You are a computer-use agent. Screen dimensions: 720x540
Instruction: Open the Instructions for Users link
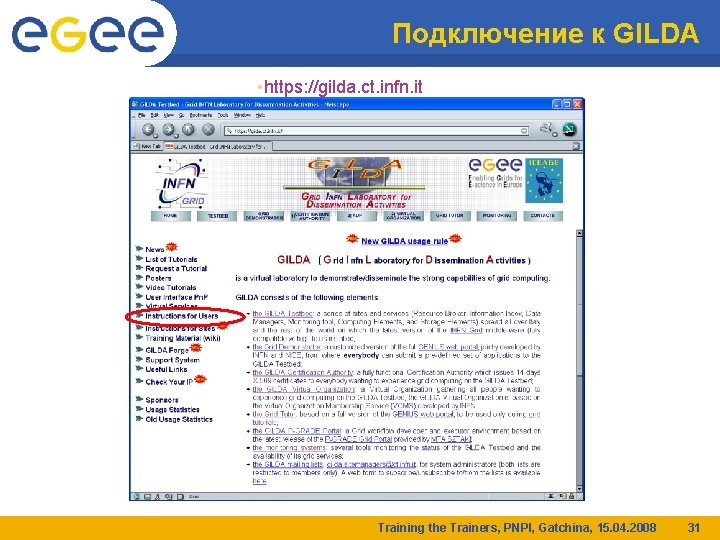click(181, 316)
